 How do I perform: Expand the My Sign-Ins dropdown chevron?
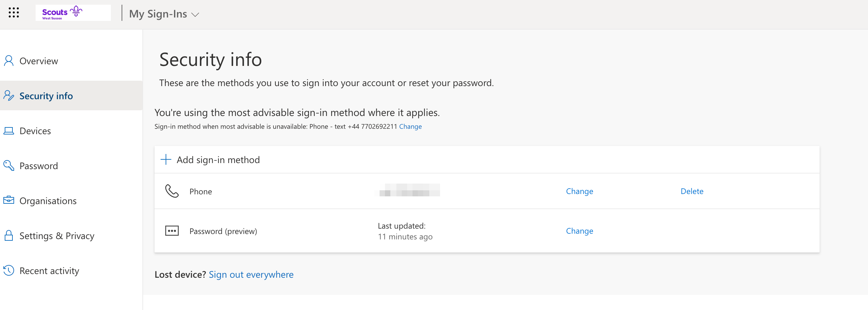(x=195, y=14)
